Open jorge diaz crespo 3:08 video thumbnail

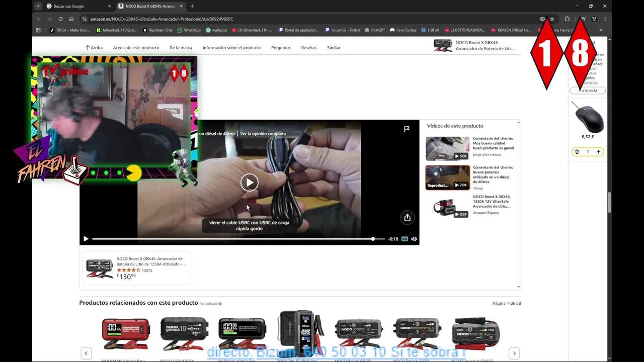point(447,148)
